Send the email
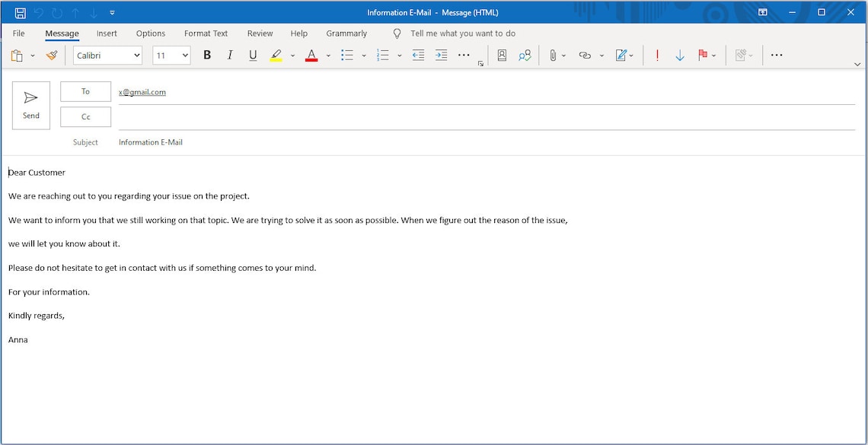Screen dimensions: 868x445 tap(31, 106)
